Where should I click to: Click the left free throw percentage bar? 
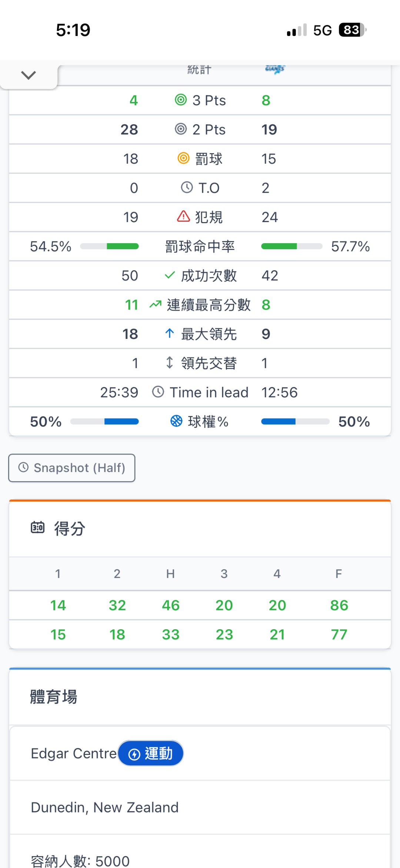click(x=109, y=246)
